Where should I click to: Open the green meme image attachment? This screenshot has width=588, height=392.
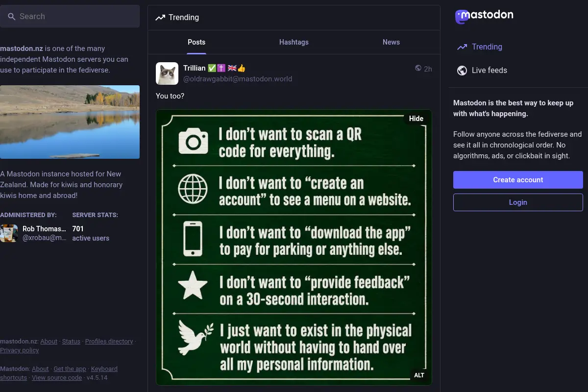[294, 247]
